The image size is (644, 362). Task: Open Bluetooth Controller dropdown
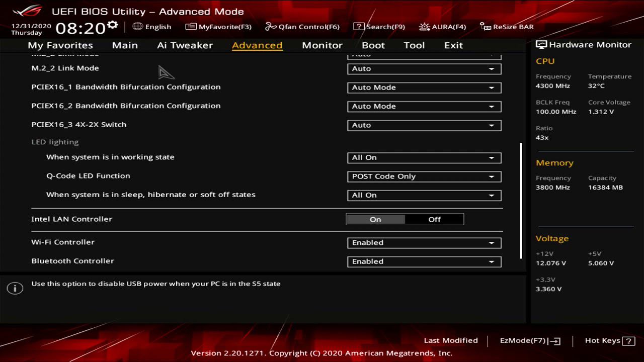pyautogui.click(x=424, y=262)
